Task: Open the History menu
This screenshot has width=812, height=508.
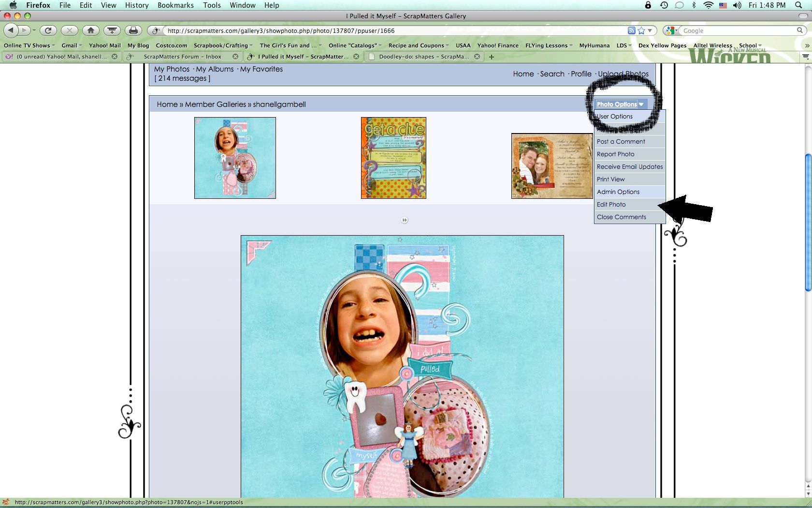Action: (137, 5)
